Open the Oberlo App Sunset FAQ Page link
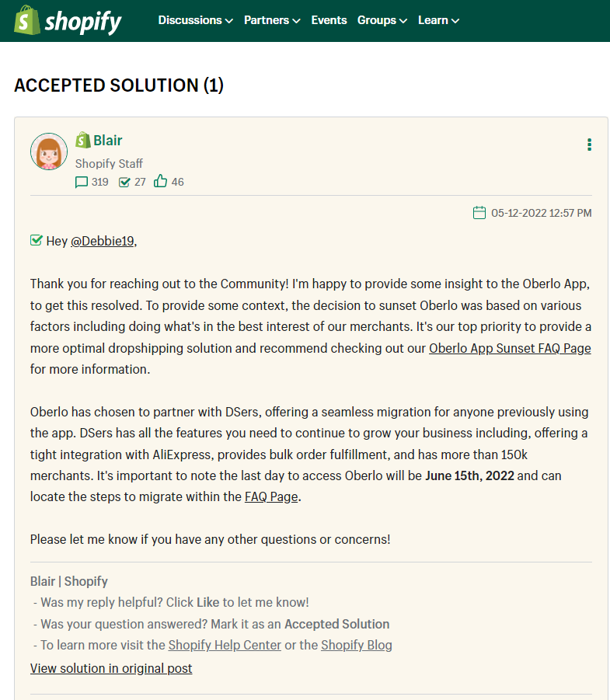 (510, 348)
